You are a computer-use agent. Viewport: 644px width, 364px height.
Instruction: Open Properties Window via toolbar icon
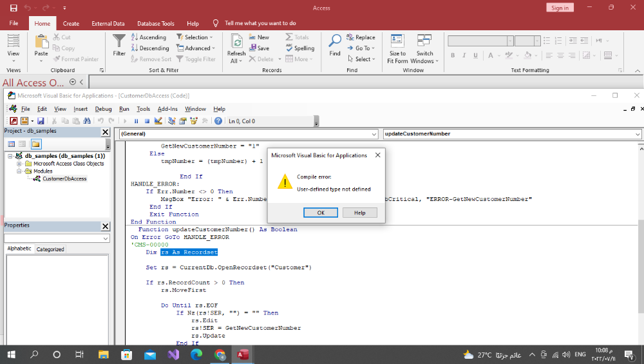(183, 120)
